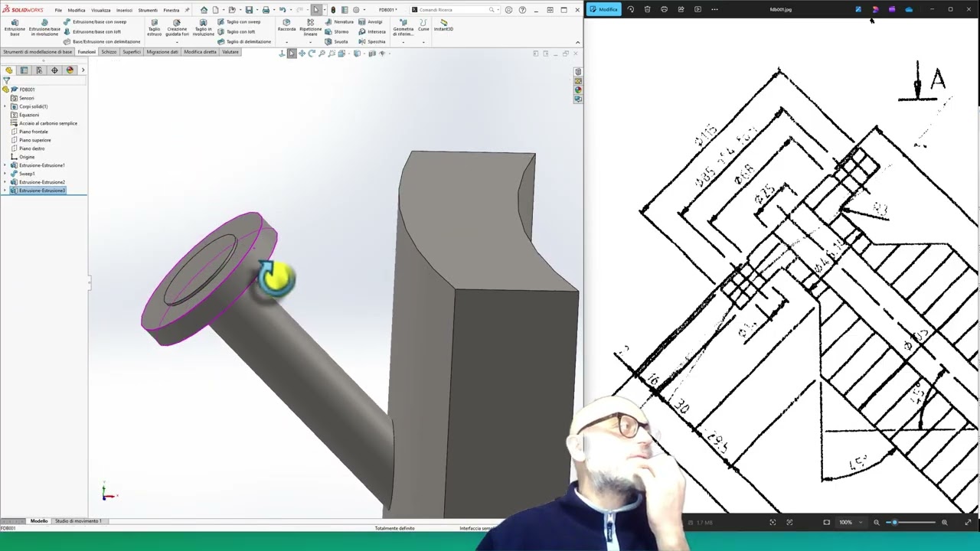Image resolution: width=980 pixels, height=551 pixels.
Task: Open more options in photo viewer
Action: click(x=714, y=9)
